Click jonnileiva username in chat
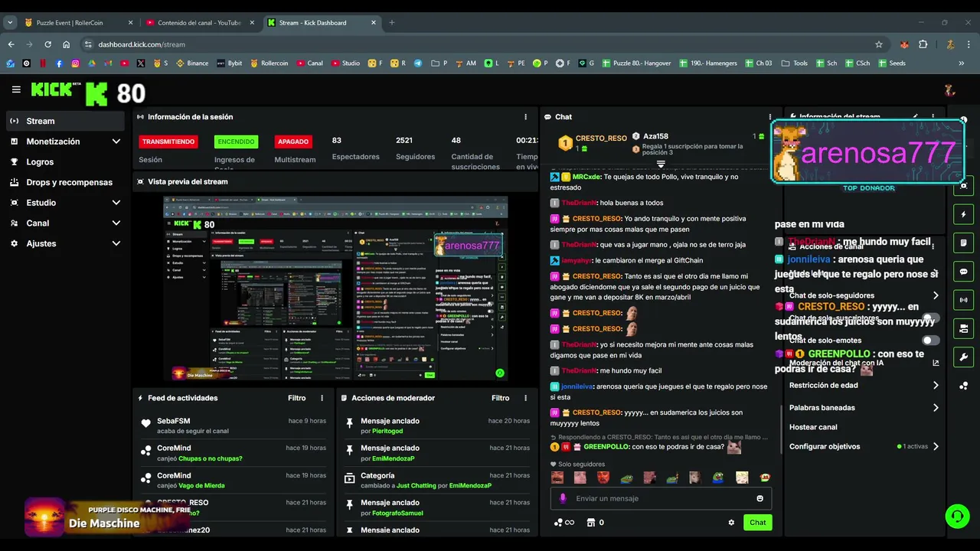 [x=577, y=386]
